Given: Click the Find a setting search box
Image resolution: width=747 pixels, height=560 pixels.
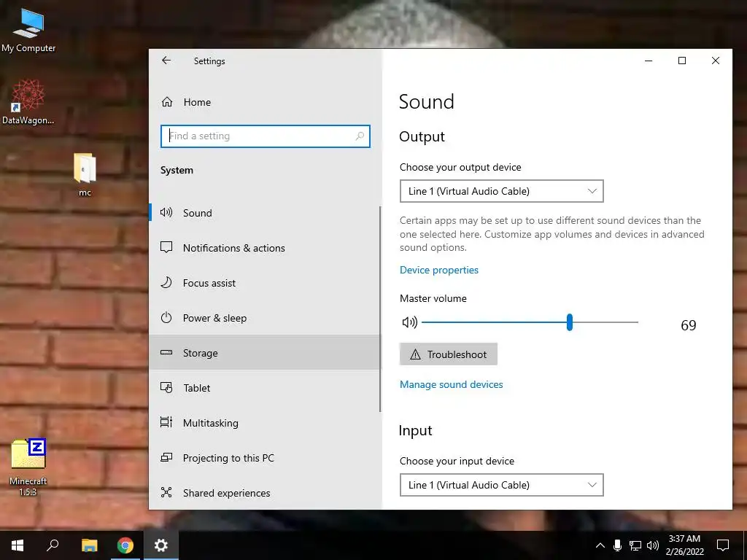Looking at the screenshot, I should click(266, 136).
